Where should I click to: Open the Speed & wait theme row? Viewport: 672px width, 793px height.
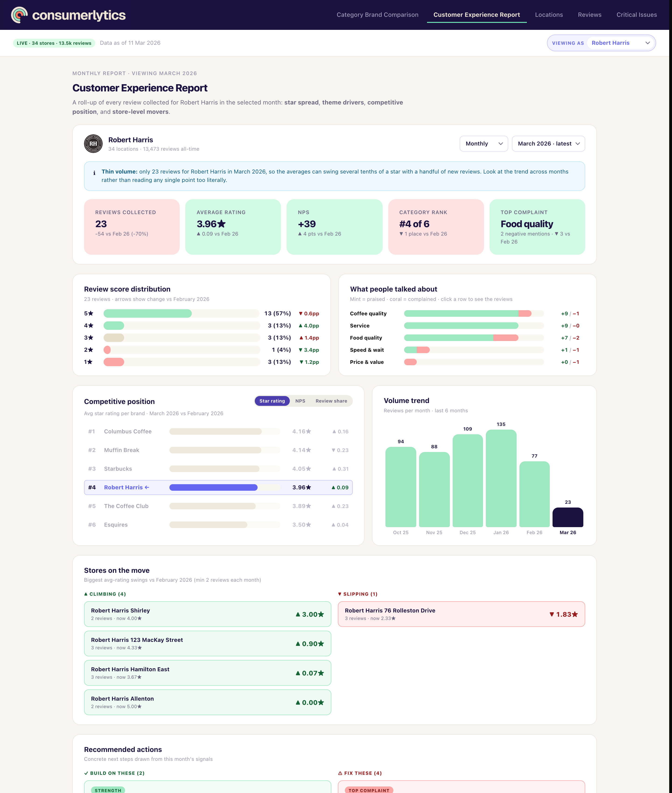pos(467,350)
